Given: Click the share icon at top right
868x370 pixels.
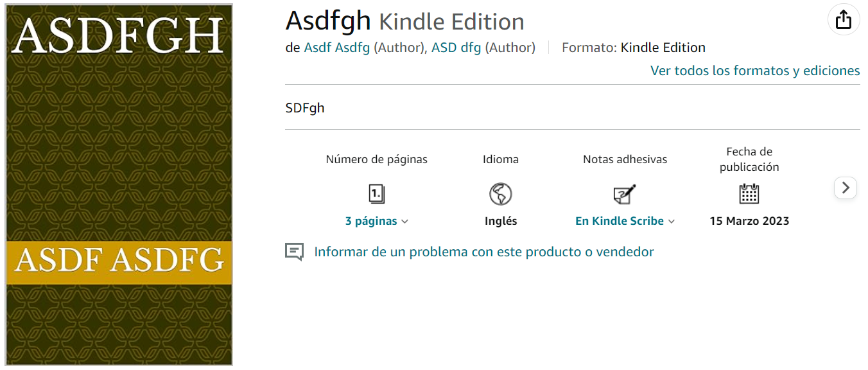Looking at the screenshot, I should click(843, 20).
